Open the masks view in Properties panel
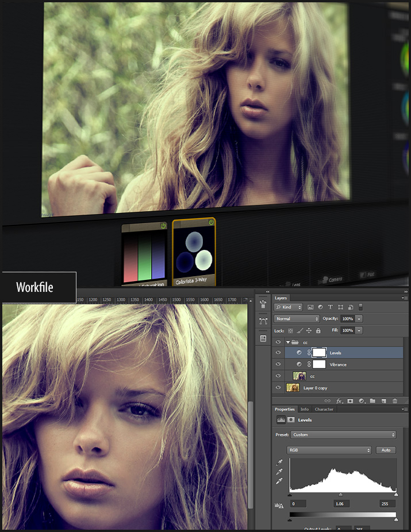Viewport: 411px width, 532px height. (x=291, y=420)
